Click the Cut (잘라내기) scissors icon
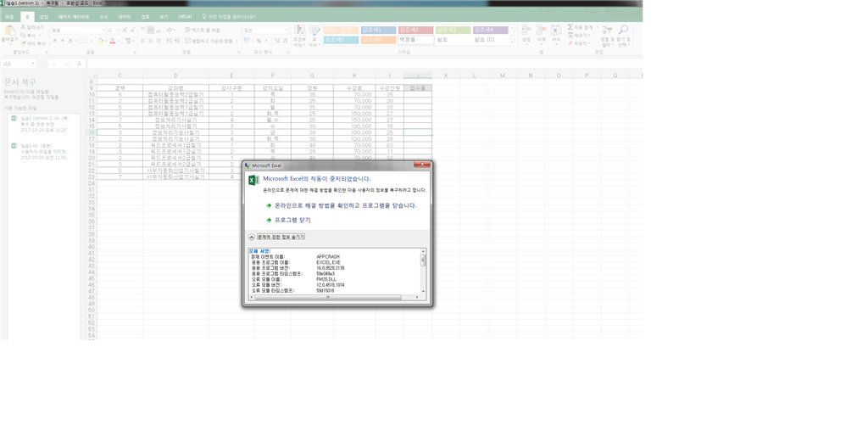The width and height of the screenshot is (868, 448). tap(23, 26)
